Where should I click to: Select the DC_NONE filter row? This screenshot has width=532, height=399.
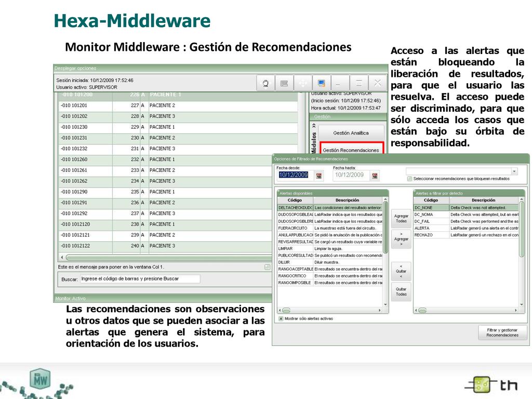466,208
